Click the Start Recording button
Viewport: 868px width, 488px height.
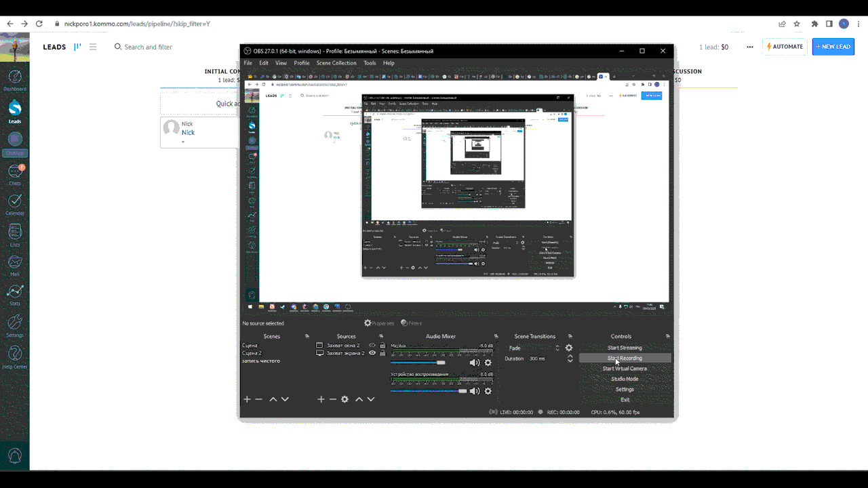click(625, 358)
